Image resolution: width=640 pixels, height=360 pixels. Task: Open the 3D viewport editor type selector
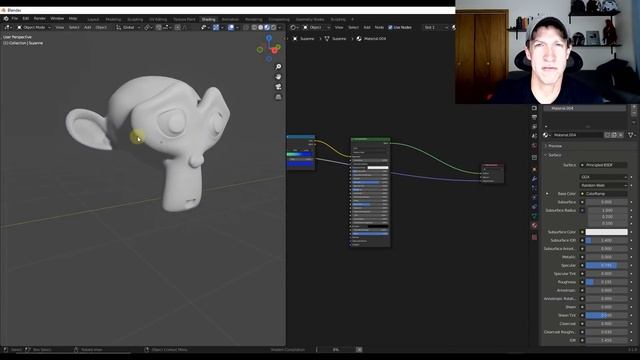coord(8,27)
